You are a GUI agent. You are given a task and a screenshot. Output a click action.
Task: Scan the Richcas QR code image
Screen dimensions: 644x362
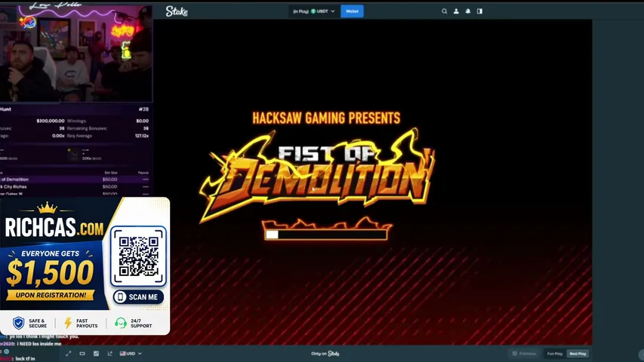[x=138, y=256]
